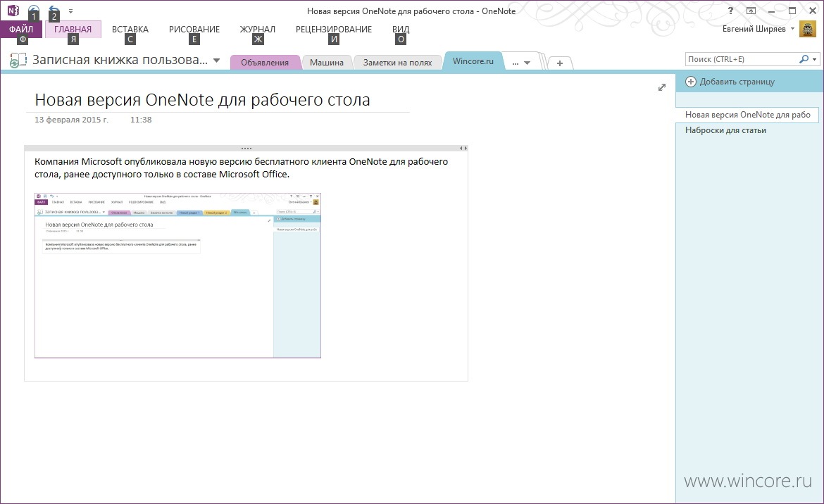Open the ФАЙЛ tab
This screenshot has height=504, width=824.
point(21,30)
